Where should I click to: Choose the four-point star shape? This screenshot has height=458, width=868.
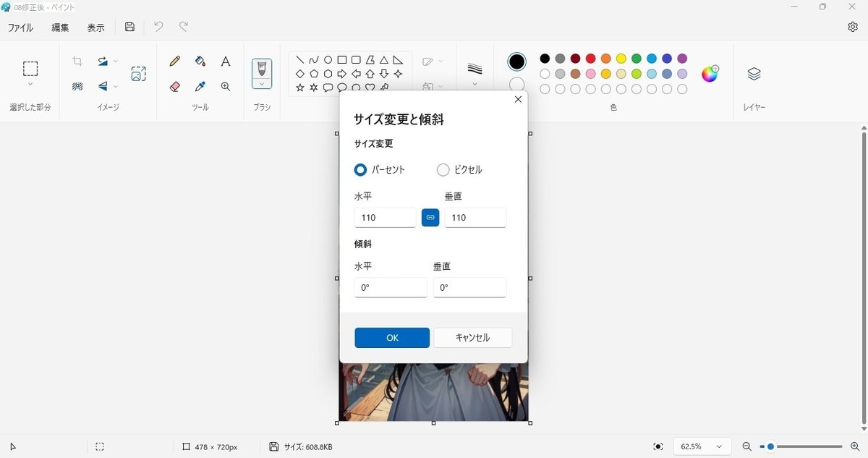pyautogui.click(x=398, y=74)
